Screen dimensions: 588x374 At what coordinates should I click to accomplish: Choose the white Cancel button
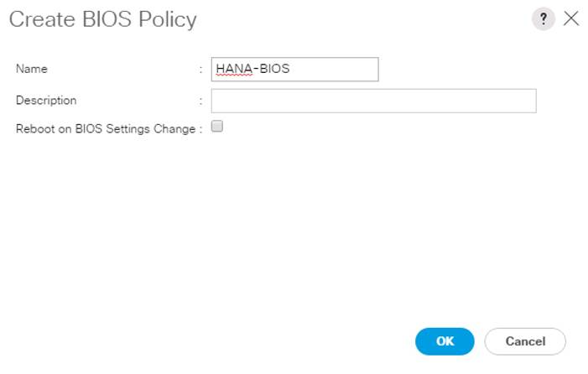(525, 341)
